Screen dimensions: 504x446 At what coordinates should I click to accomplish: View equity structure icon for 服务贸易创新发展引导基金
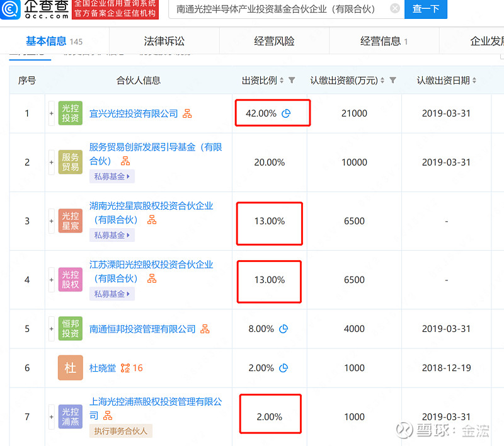[125, 161]
